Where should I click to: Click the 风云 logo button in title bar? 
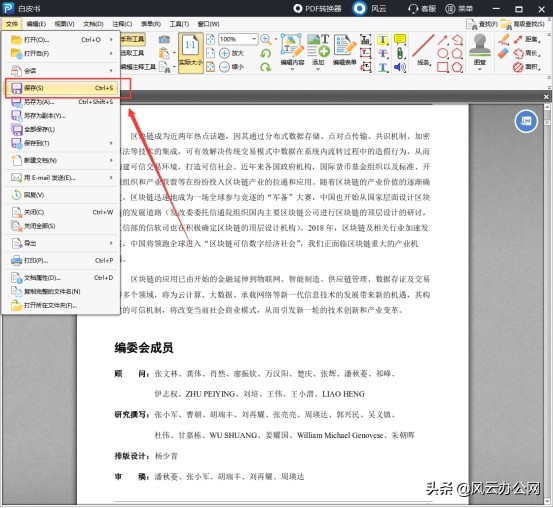pyautogui.click(x=369, y=8)
